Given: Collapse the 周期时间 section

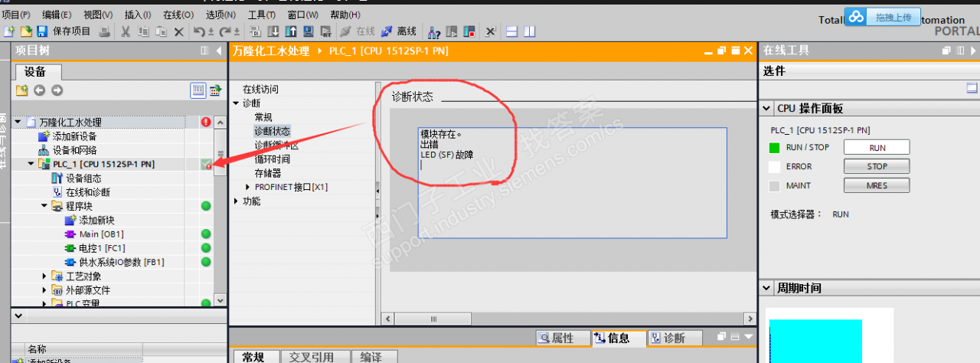Looking at the screenshot, I should click(767, 288).
